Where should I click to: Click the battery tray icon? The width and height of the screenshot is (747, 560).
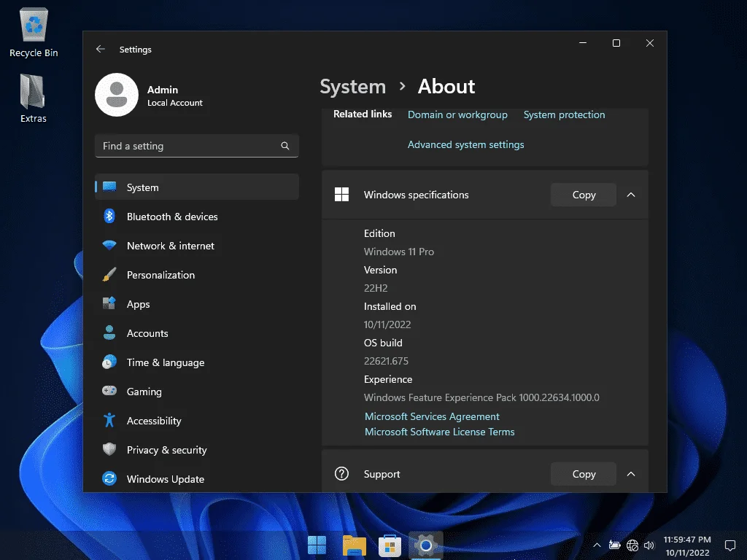tap(614, 545)
